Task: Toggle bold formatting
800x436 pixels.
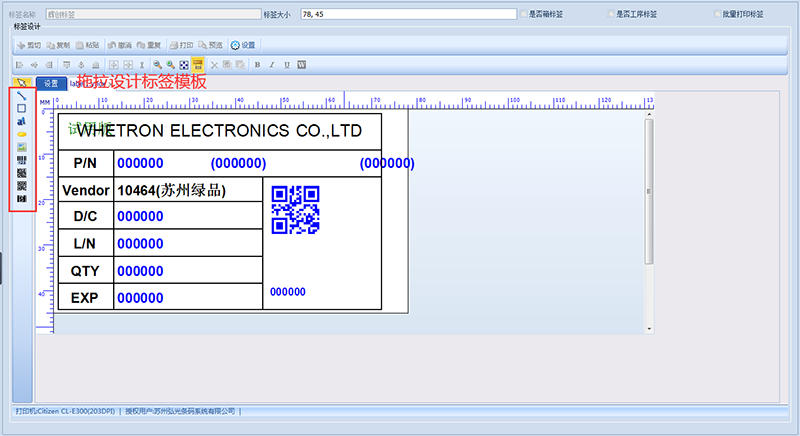Action: 257,65
